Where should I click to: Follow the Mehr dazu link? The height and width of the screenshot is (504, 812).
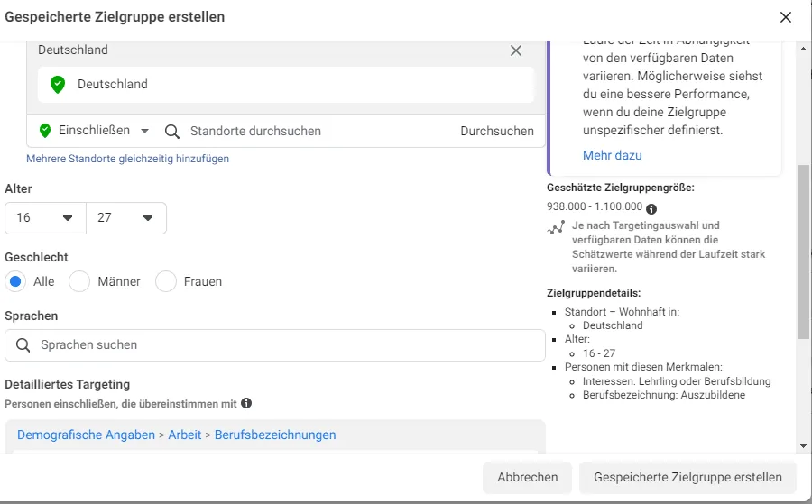[x=612, y=155]
